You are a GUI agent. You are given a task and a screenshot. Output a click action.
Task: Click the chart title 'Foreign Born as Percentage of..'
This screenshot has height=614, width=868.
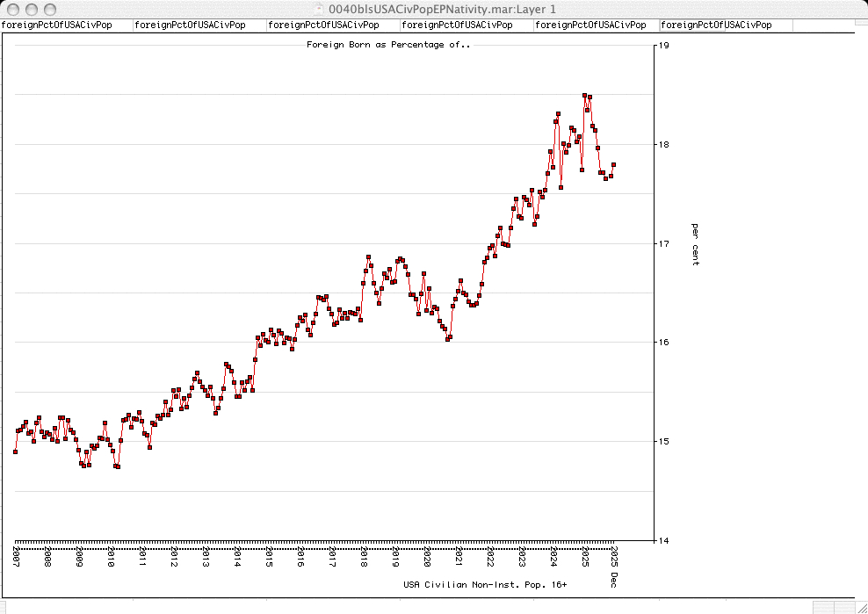coord(388,45)
